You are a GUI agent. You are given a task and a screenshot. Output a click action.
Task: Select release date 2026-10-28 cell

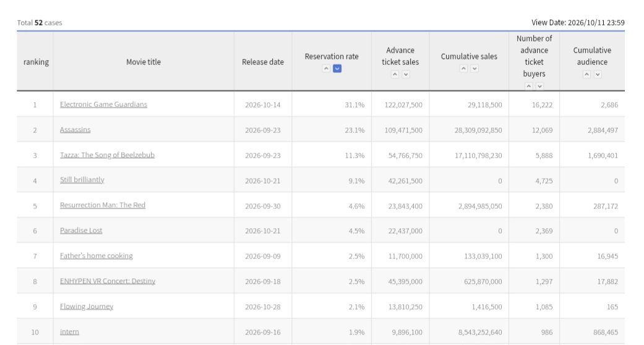tap(263, 307)
